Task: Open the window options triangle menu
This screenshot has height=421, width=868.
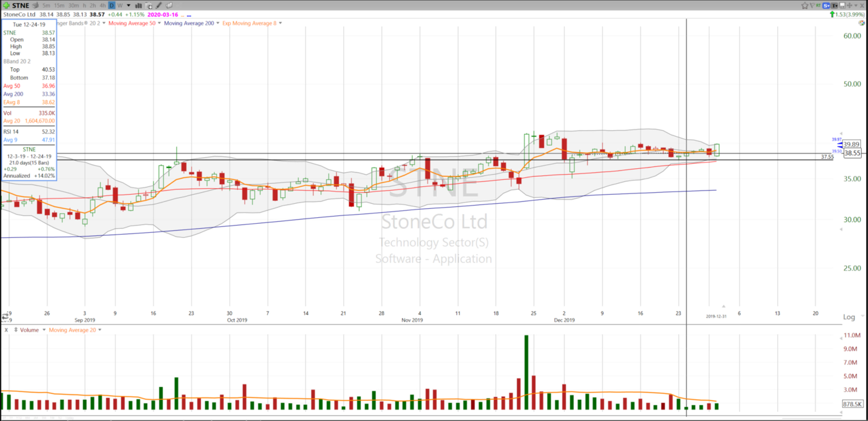Action: tap(856, 5)
